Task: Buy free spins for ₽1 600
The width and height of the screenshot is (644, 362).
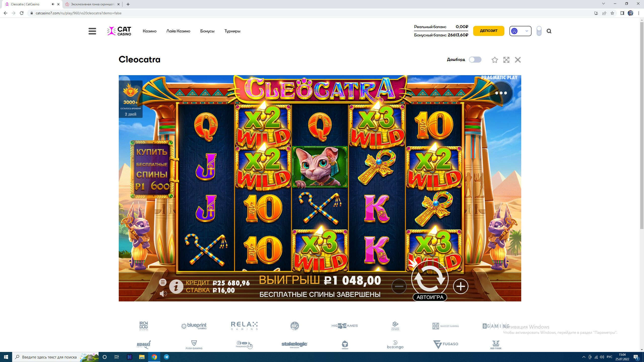Action: click(x=152, y=169)
